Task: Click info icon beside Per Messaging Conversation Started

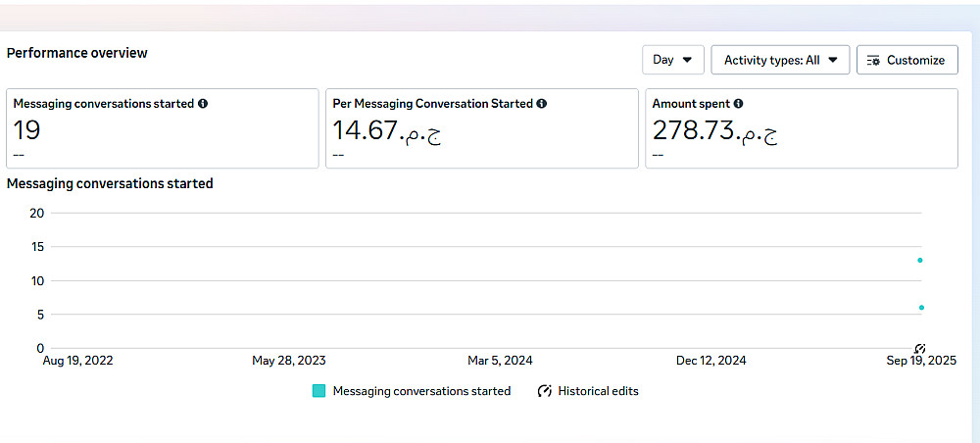Action: pyautogui.click(x=542, y=103)
